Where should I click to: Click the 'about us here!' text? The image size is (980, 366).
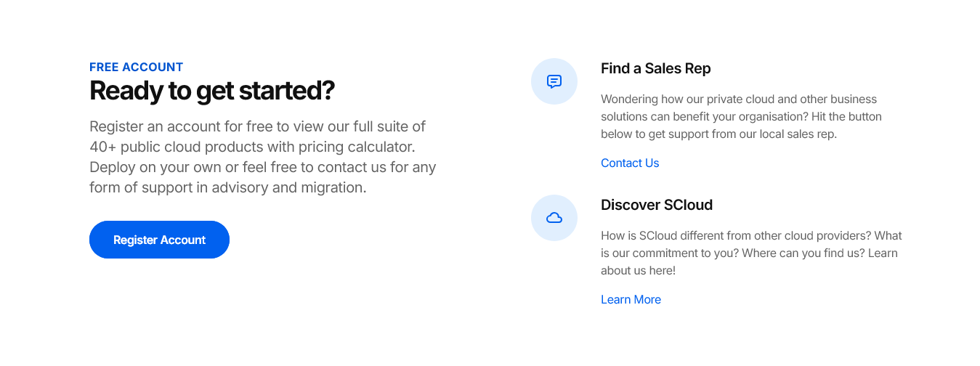point(638,271)
